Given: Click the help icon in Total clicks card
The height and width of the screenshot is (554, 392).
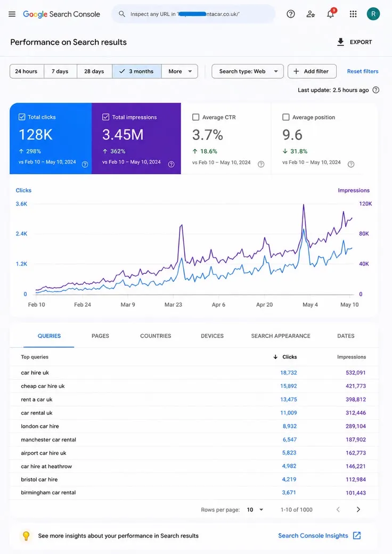Looking at the screenshot, I should pyautogui.click(x=85, y=164).
